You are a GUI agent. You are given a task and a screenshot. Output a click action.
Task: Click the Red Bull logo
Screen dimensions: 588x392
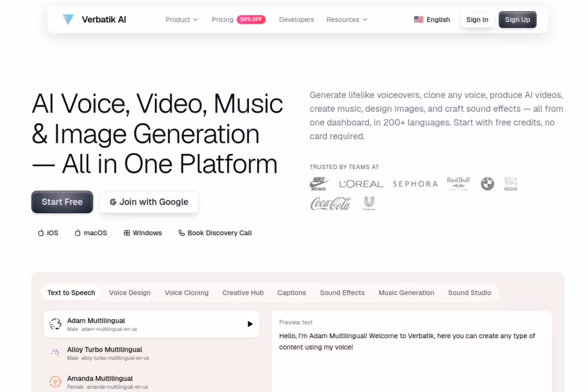pos(459,184)
